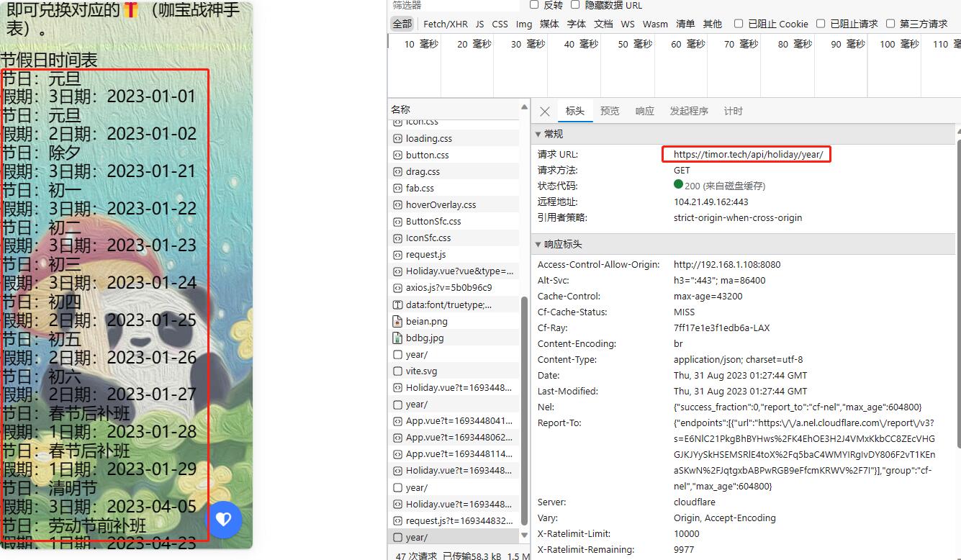Open the 计时 tab
This screenshot has height=560, width=961.
733,111
